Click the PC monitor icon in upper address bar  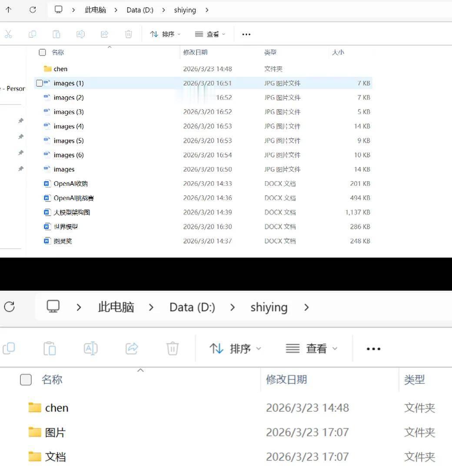[58, 10]
